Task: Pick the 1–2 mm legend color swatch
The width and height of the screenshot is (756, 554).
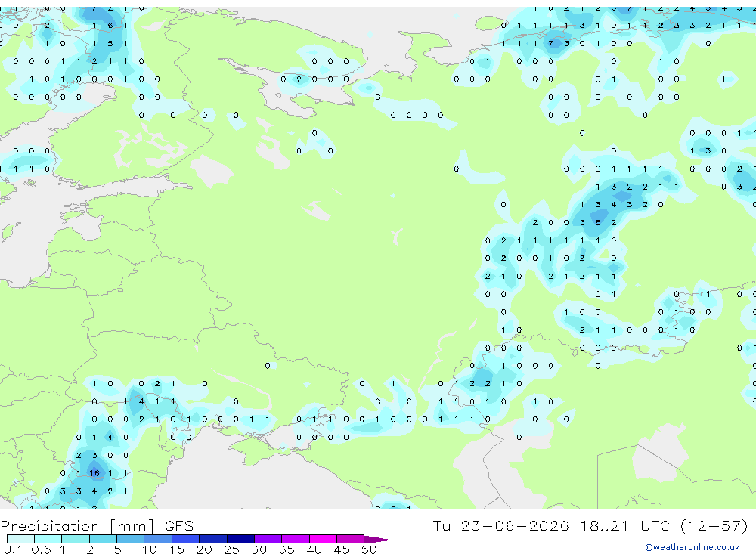Action: point(76,539)
